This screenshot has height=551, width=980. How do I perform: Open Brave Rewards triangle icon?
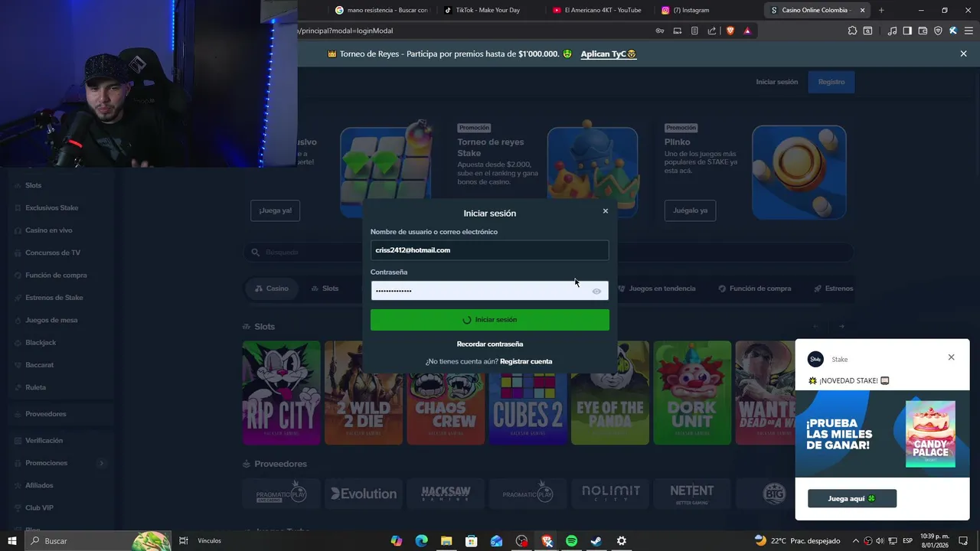coord(747,31)
